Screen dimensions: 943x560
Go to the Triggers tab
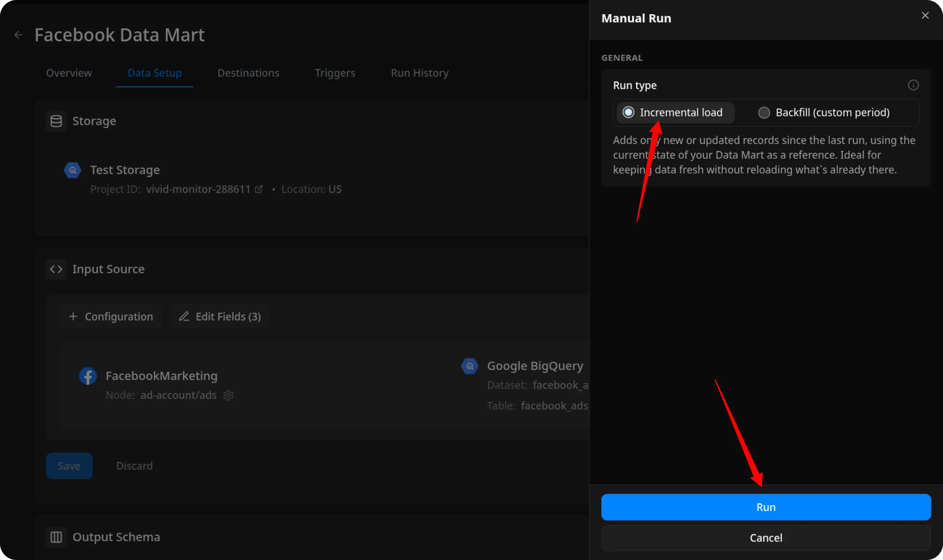pyautogui.click(x=335, y=73)
